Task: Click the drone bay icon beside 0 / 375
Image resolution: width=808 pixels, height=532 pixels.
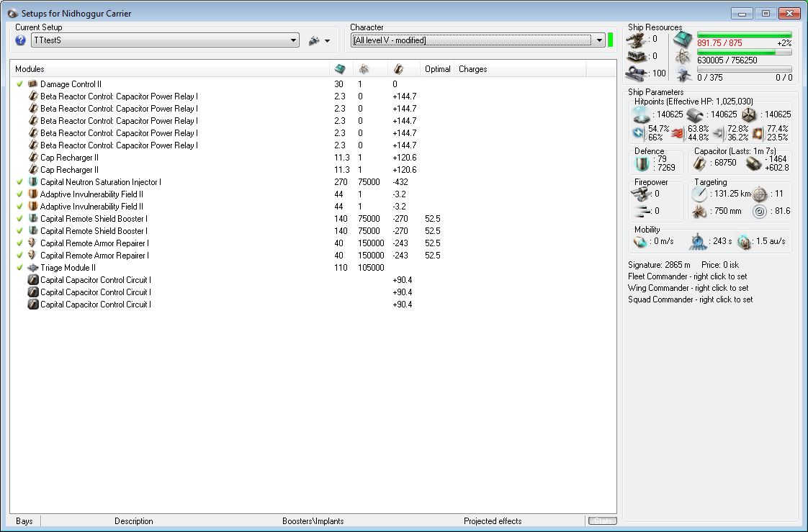Action: (x=683, y=74)
